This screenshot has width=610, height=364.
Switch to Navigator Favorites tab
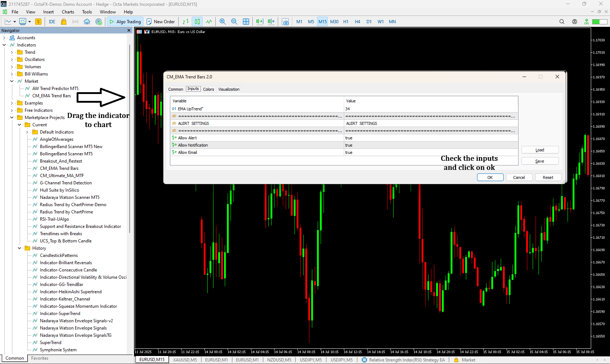(40, 358)
